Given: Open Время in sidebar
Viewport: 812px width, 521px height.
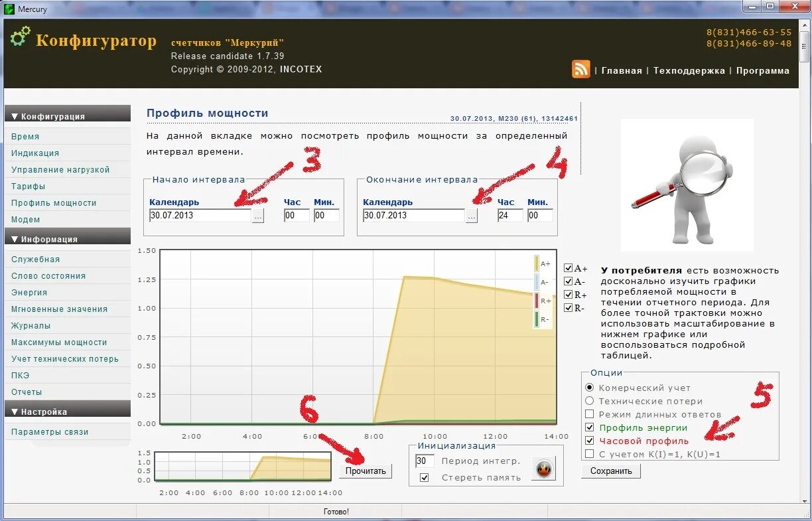Looking at the screenshot, I should tap(25, 136).
